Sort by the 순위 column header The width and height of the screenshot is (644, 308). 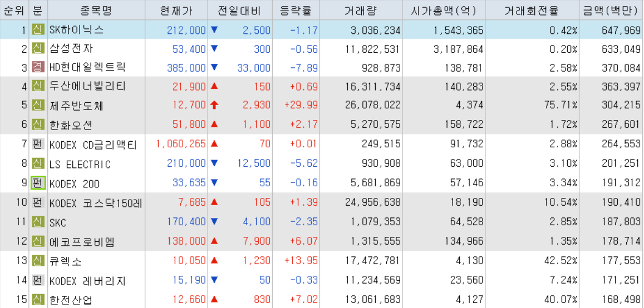pos(14,10)
